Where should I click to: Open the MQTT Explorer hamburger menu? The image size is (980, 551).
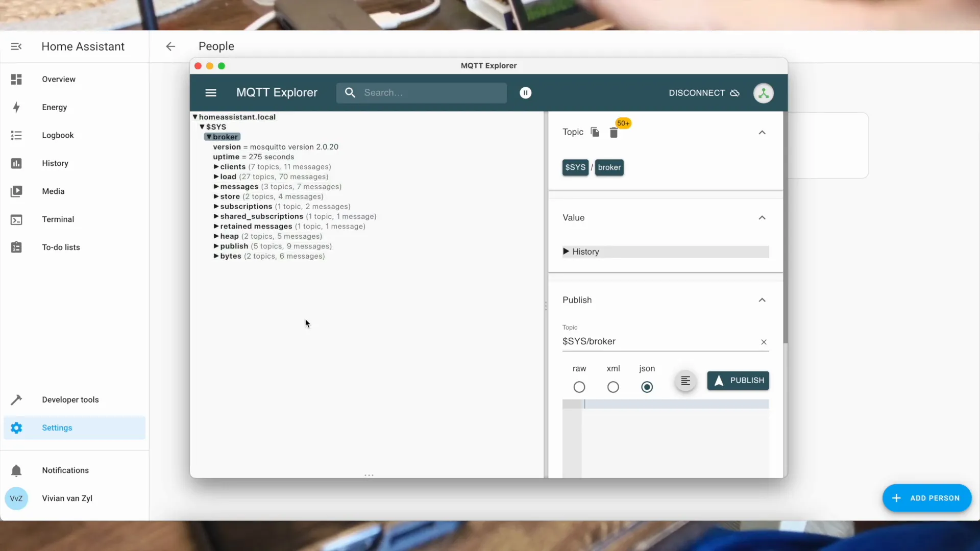point(211,93)
